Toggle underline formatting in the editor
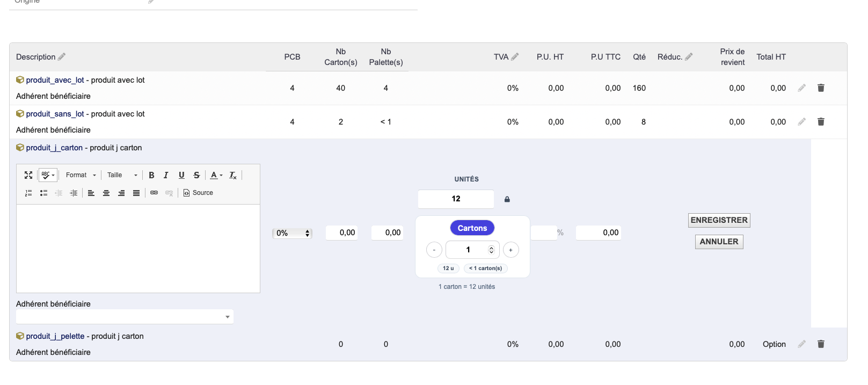 pyautogui.click(x=181, y=175)
